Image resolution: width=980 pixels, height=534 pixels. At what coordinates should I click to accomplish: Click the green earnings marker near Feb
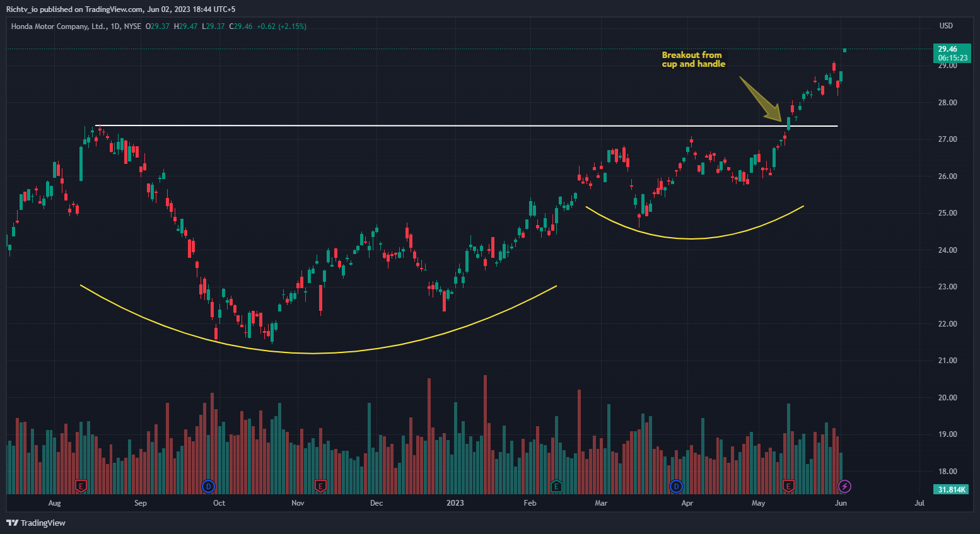tap(556, 486)
